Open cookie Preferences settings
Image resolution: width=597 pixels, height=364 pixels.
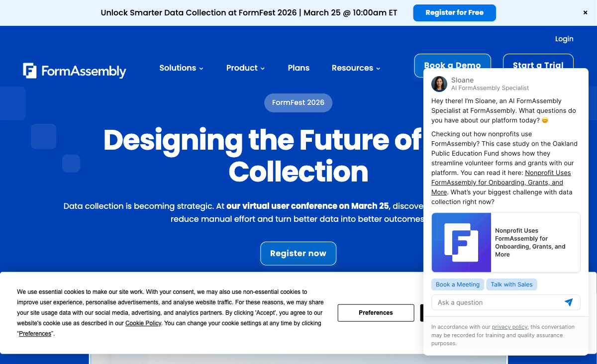pos(376,313)
